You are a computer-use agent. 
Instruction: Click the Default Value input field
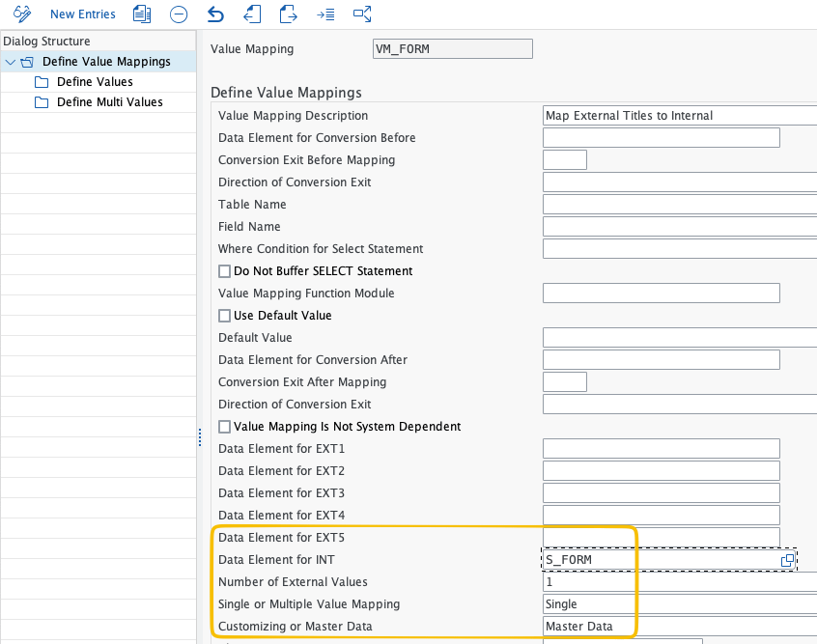[x=680, y=338]
